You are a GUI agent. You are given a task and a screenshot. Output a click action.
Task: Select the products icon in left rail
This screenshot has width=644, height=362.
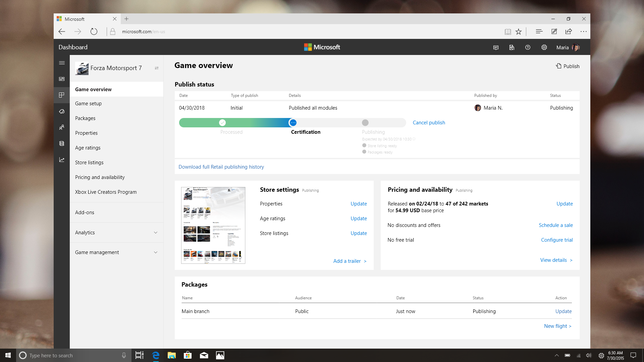(x=62, y=95)
